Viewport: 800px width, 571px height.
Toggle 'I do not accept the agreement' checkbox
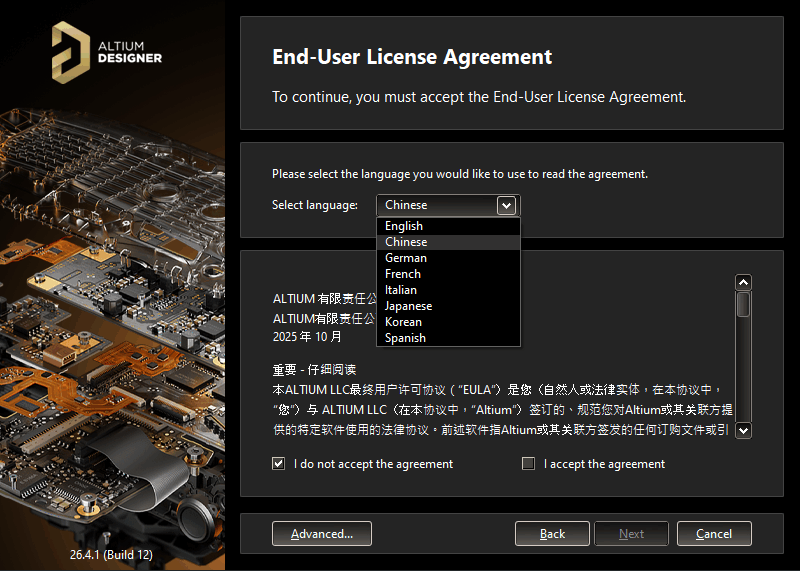[x=279, y=464]
